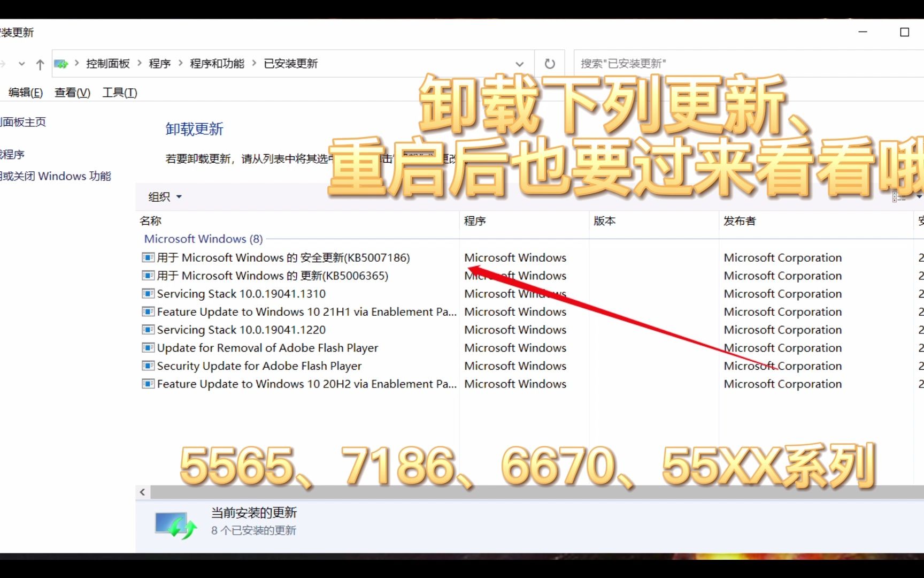Click the 控制面板 breadcrumb
924x578 pixels.
point(108,64)
